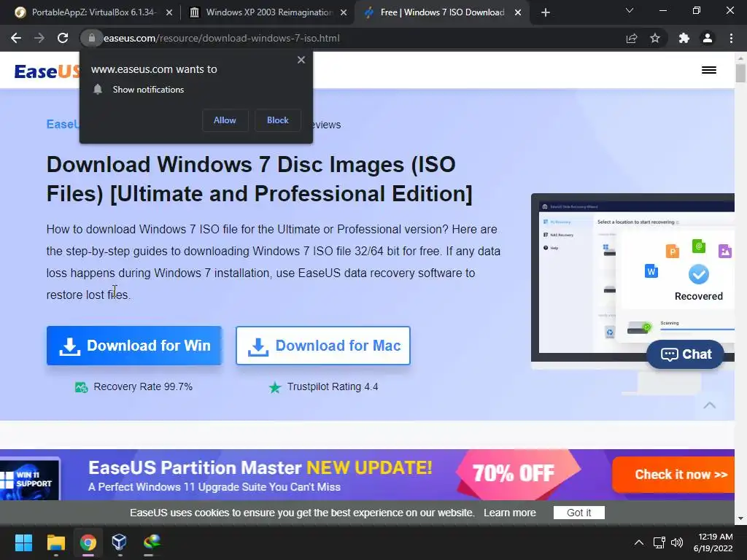Screen dimensions: 747x560
Task: Dismiss the notification permission popup
Action: pos(301,60)
